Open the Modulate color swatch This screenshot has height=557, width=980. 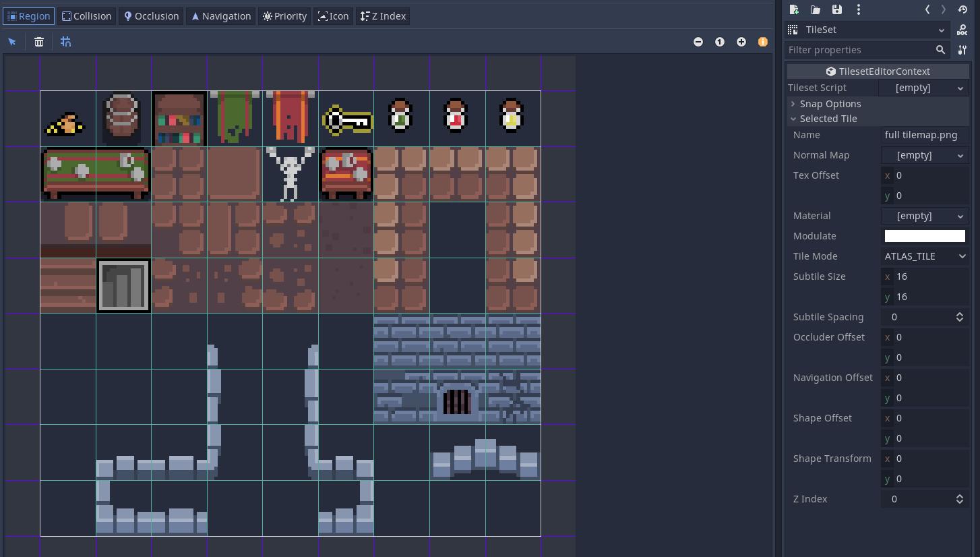(x=925, y=236)
